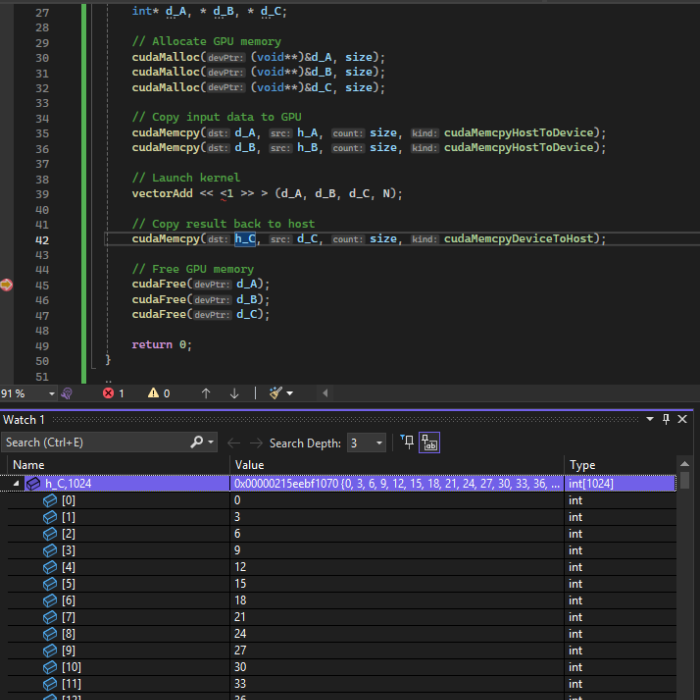Screen dimensions: 700x700
Task: Click value 30 in the [10] row
Action: (x=240, y=667)
